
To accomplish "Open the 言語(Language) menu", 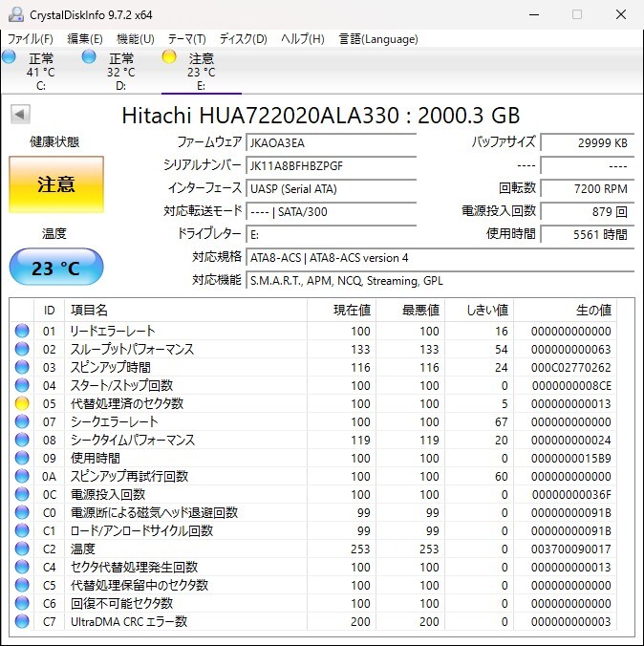I will coord(378,39).
